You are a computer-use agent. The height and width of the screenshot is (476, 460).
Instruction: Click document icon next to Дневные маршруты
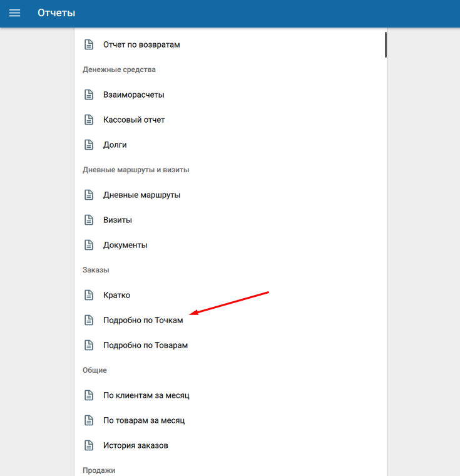click(x=89, y=195)
